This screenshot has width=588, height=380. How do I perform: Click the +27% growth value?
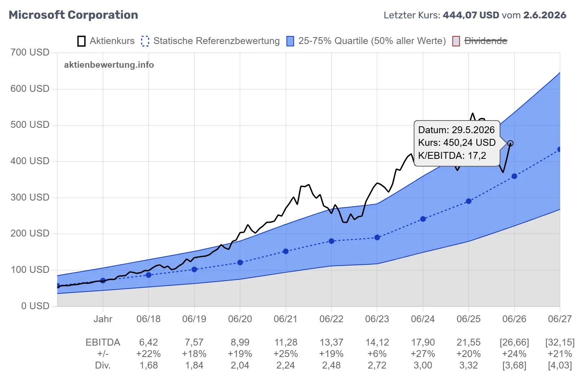click(x=423, y=354)
